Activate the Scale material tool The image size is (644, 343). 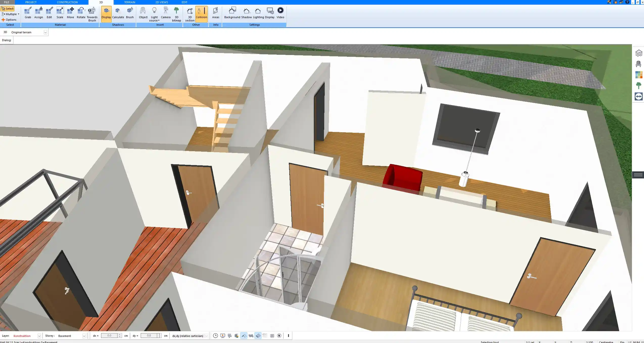60,13
